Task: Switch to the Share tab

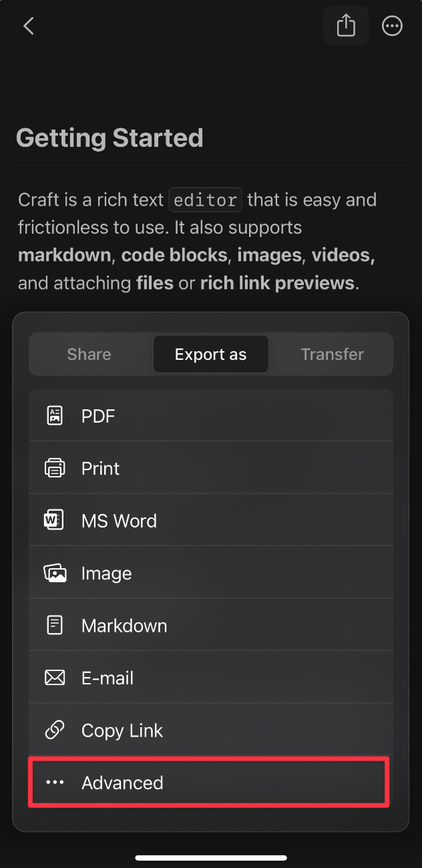Action: tap(89, 354)
